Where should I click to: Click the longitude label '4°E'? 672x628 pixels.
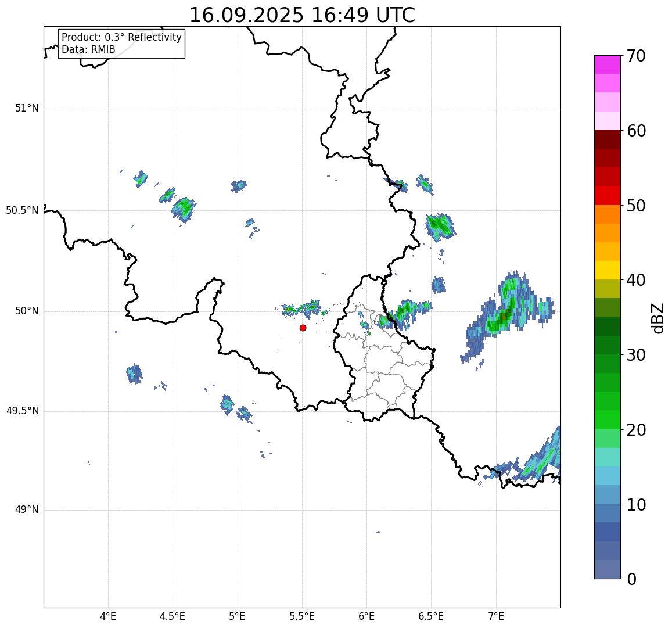(108, 617)
